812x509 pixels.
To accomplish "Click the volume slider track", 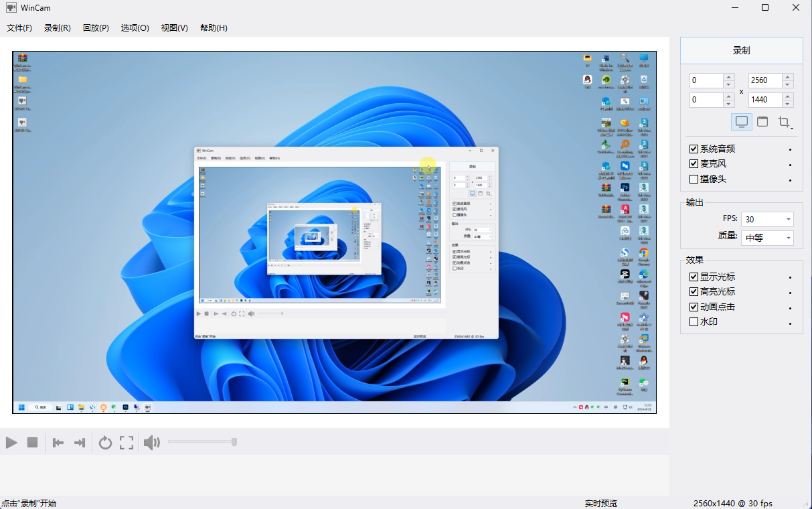I will [201, 442].
